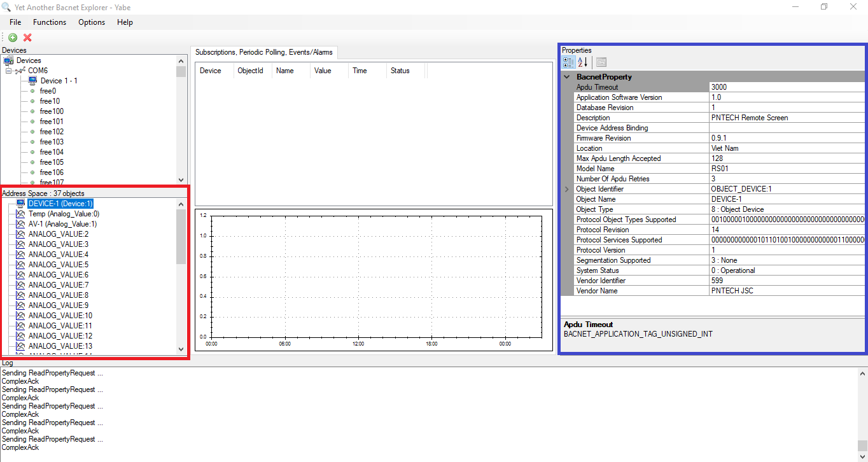This screenshot has width=868, height=462.
Task: Click the ObjectId column header
Action: [250, 71]
